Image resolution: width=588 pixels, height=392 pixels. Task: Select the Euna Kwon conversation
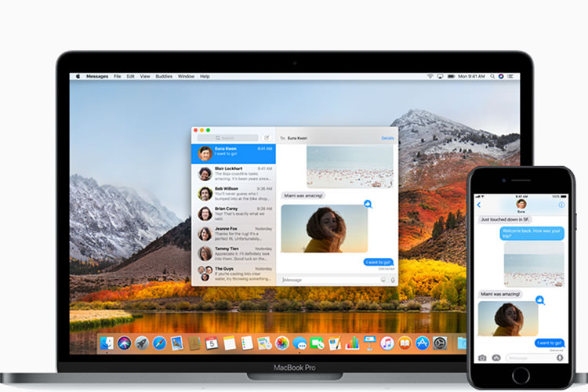(234, 154)
